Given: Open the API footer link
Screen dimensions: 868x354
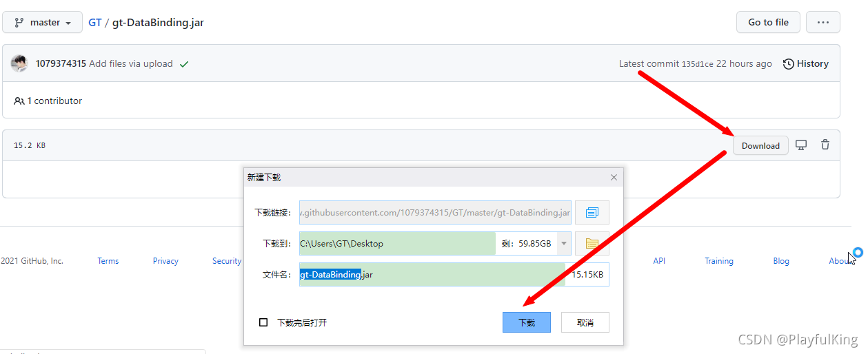Looking at the screenshot, I should (x=659, y=261).
